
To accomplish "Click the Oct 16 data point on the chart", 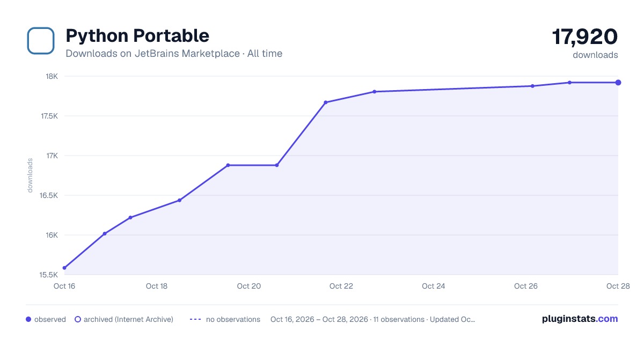I will click(x=64, y=268).
